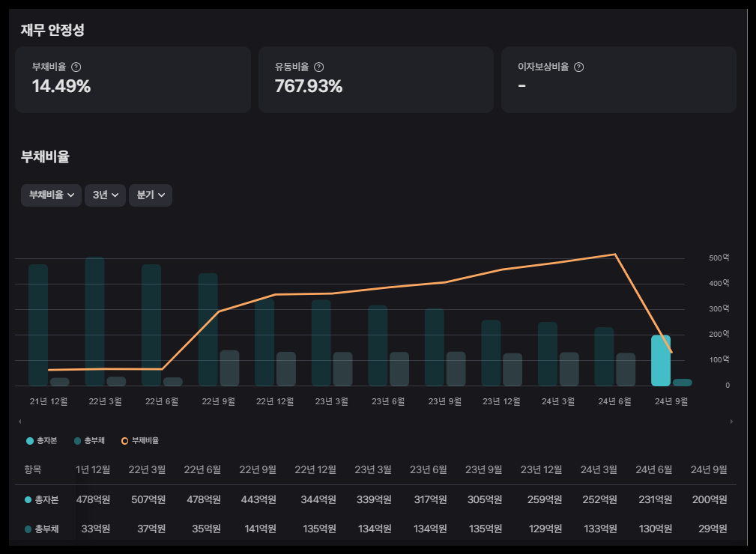756x554 pixels.
Task: Open the 3년 period dropdown
Action: (105, 195)
